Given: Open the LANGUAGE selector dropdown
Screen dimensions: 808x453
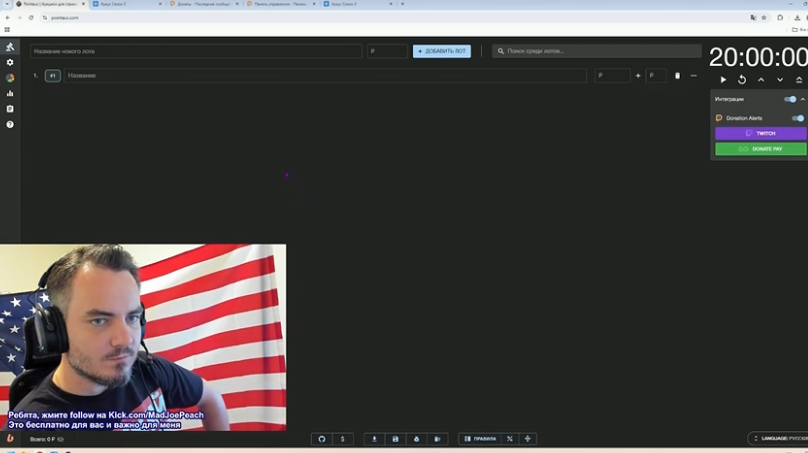Looking at the screenshot, I should click(779, 439).
